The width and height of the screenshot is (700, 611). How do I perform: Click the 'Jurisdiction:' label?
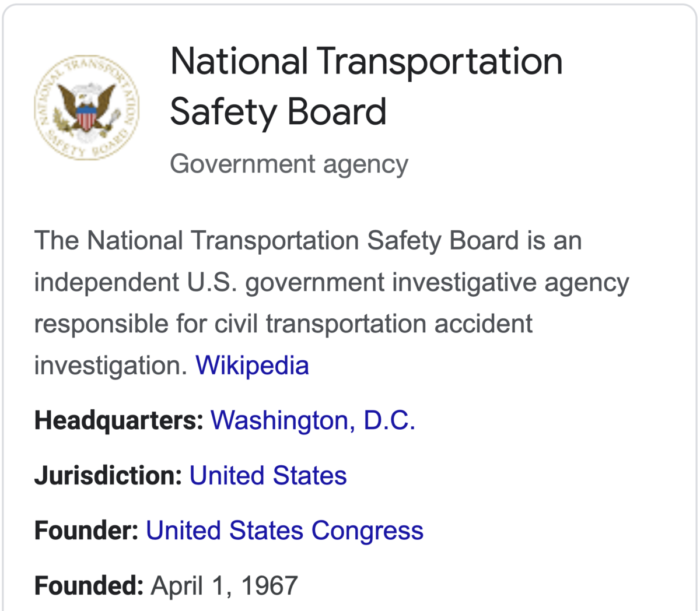(108, 476)
